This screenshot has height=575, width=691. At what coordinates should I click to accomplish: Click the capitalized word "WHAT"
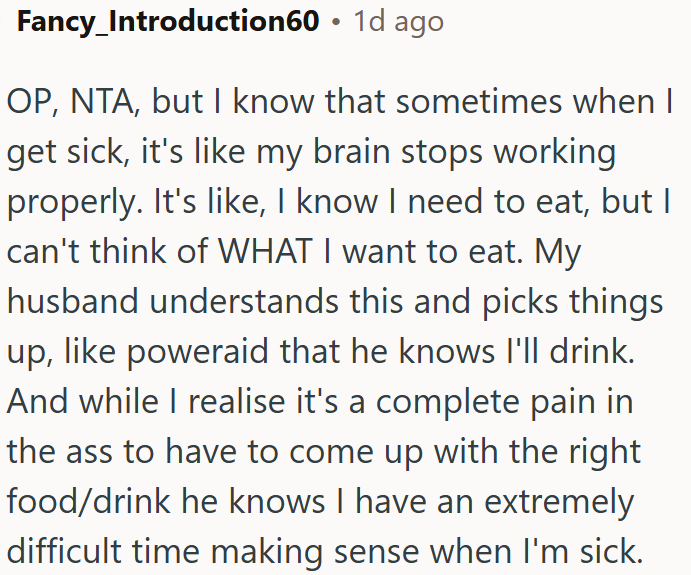[x=265, y=251]
